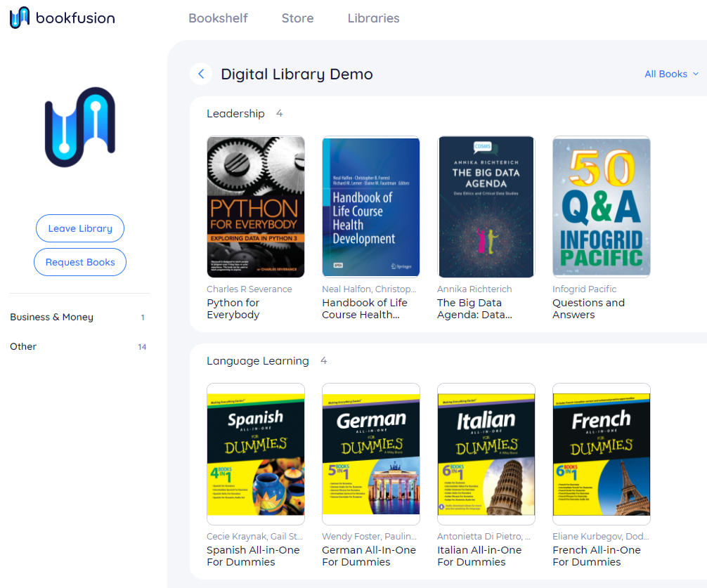Click the 'Leadership' section heading
This screenshot has width=707, height=588.
[x=235, y=114]
